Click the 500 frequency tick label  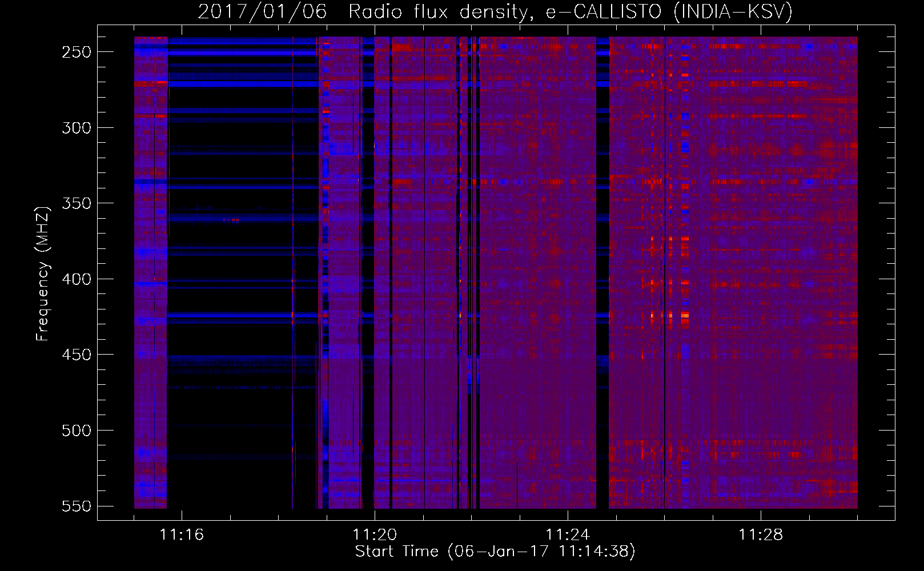click(x=77, y=431)
